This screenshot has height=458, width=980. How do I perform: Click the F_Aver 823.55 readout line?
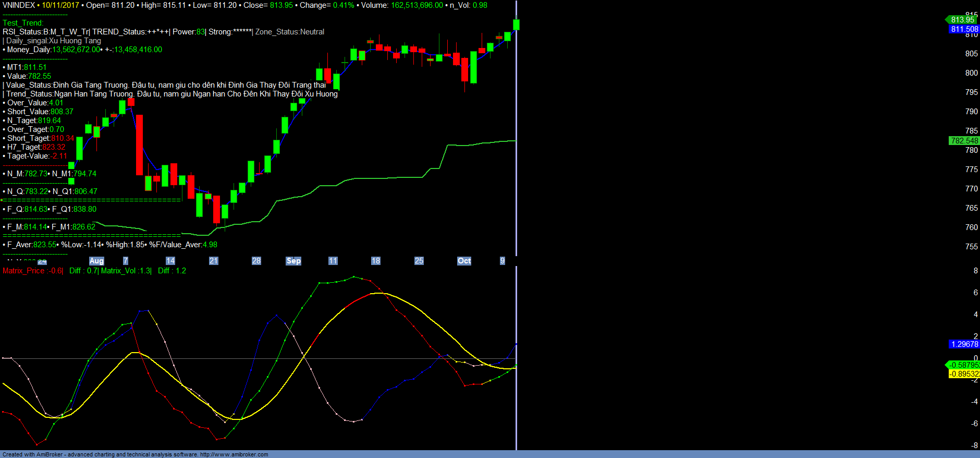coord(31,245)
